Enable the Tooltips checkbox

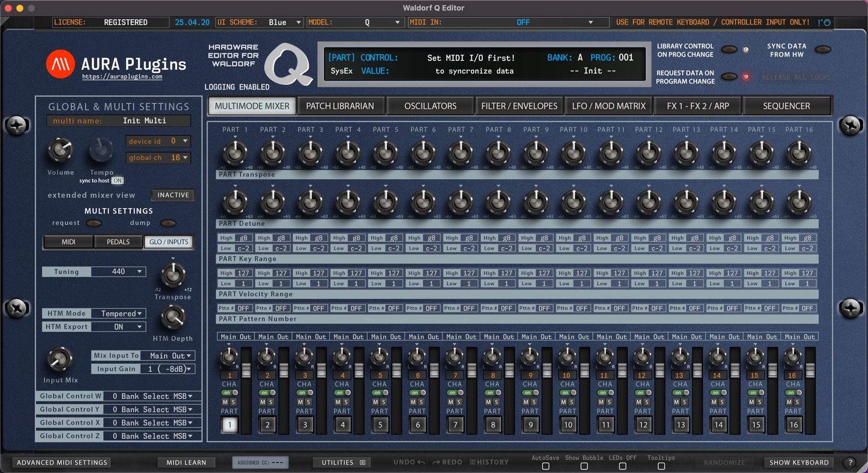coord(661,466)
